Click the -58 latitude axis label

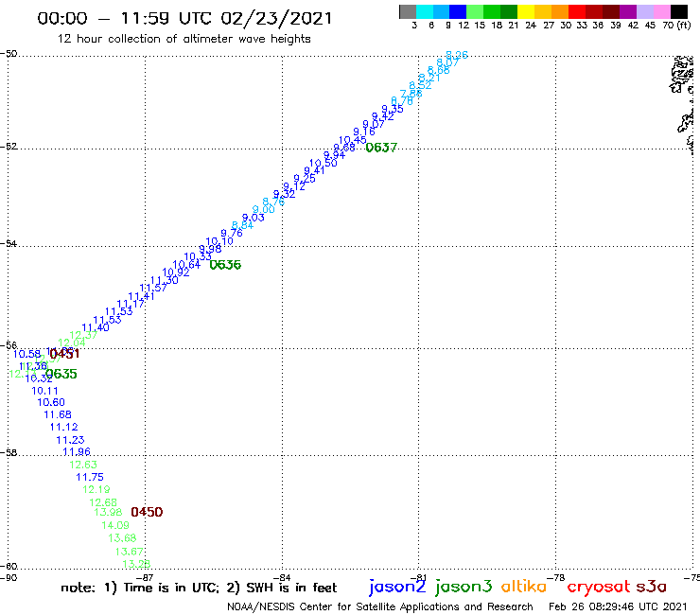coord(9,452)
